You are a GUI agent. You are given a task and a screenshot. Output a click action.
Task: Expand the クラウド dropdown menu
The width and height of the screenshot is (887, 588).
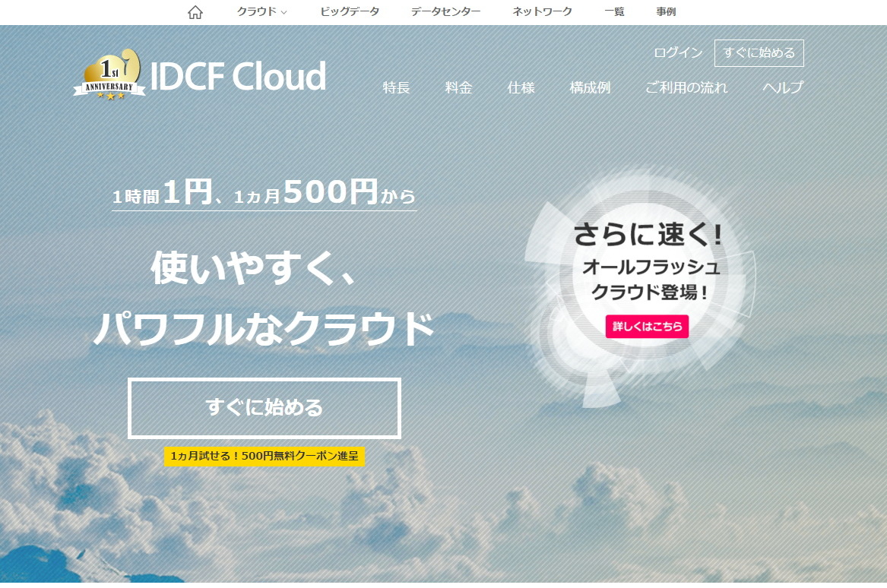(262, 12)
